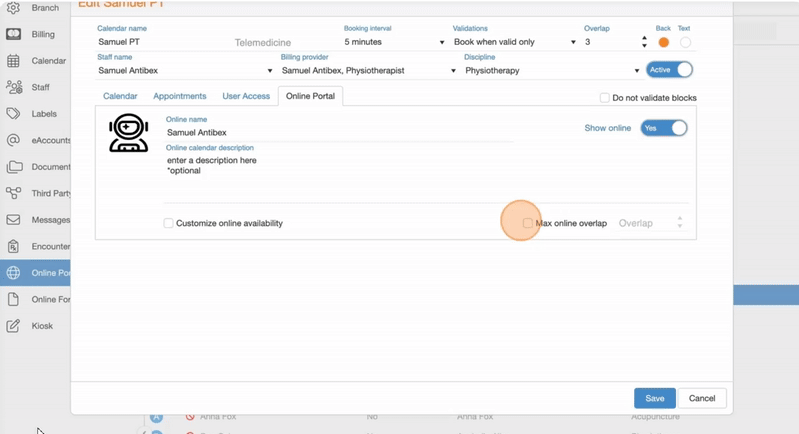Expand the Discipline dropdown
Image resolution: width=799 pixels, height=434 pixels.
coord(551,71)
